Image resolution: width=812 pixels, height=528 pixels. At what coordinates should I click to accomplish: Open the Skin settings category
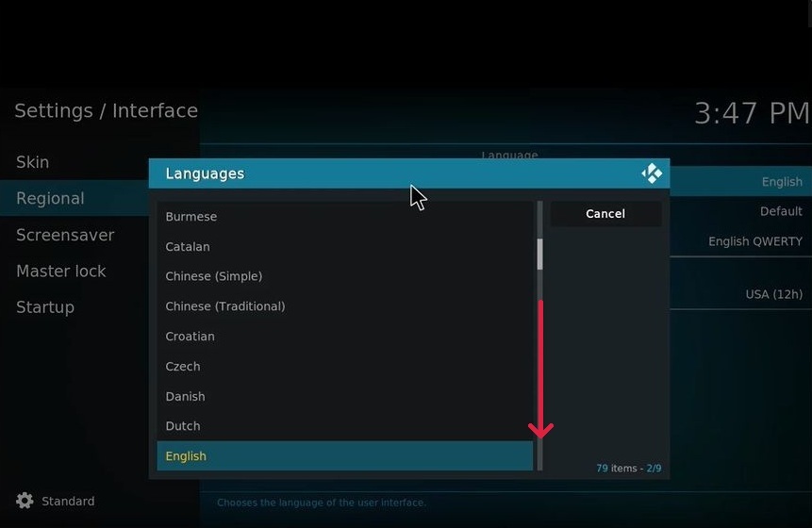(33, 162)
